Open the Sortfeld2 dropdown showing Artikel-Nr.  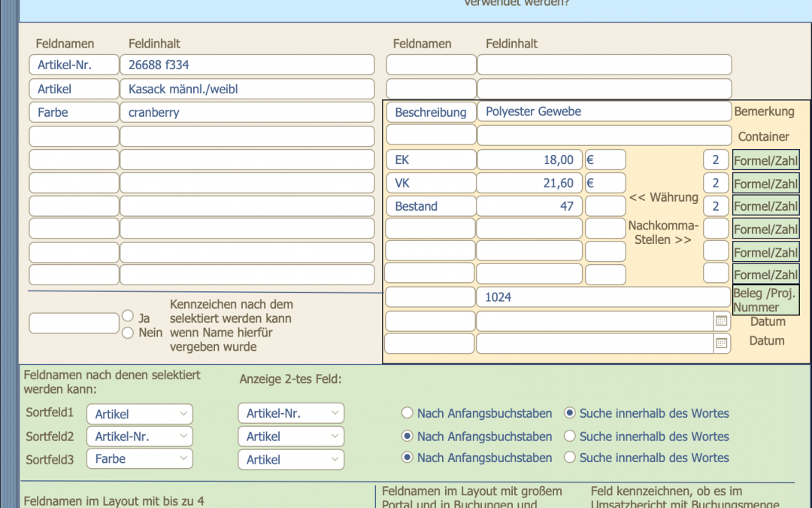pyautogui.click(x=139, y=437)
